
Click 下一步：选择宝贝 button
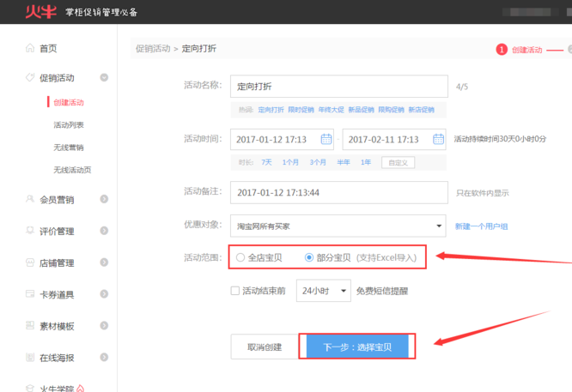tap(357, 347)
